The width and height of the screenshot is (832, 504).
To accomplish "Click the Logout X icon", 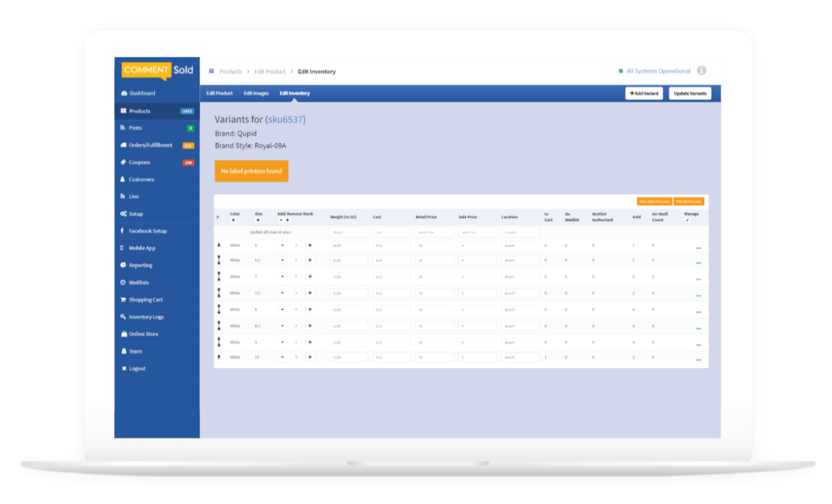I will tap(124, 368).
